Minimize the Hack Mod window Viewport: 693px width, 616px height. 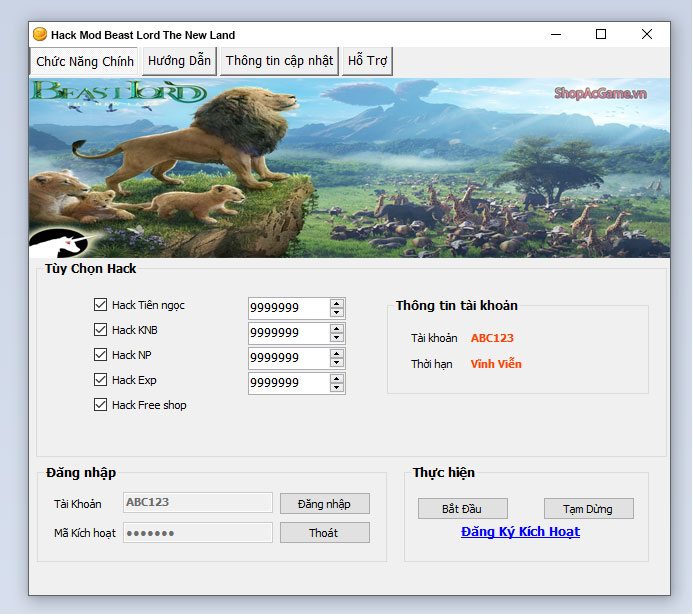click(556, 34)
